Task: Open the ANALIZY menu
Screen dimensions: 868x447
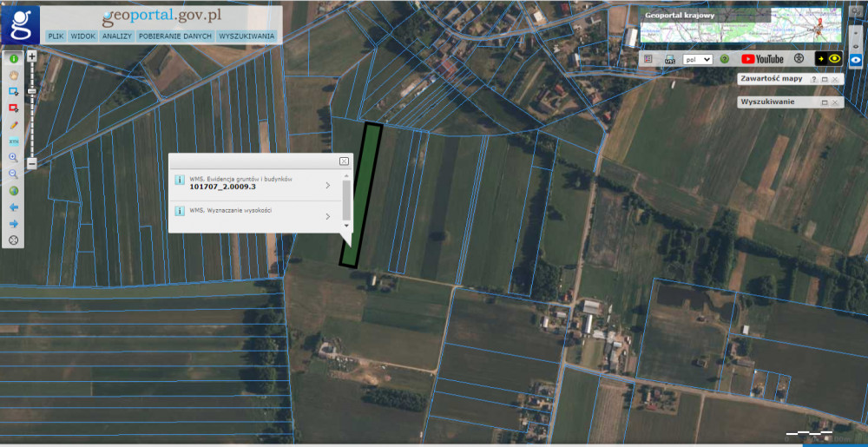Action: 116,36
